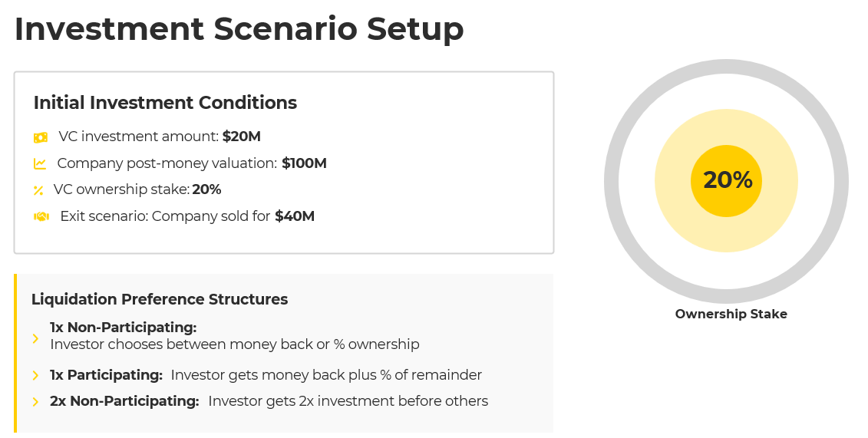Image resolution: width=868 pixels, height=438 pixels.
Task: Click chevron next to 1x Participating
Action: coord(35,376)
